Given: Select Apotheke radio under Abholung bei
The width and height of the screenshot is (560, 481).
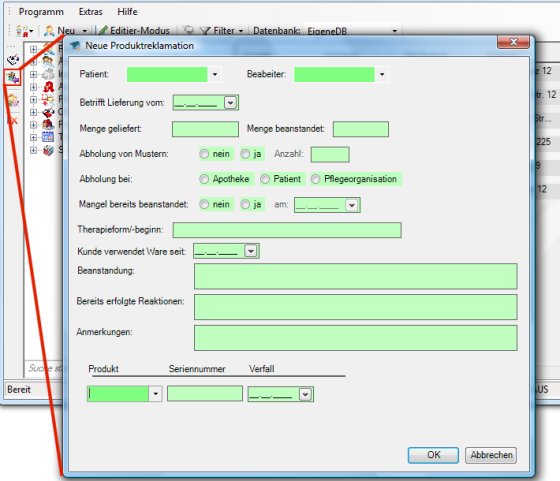Looking at the screenshot, I should 204,179.
